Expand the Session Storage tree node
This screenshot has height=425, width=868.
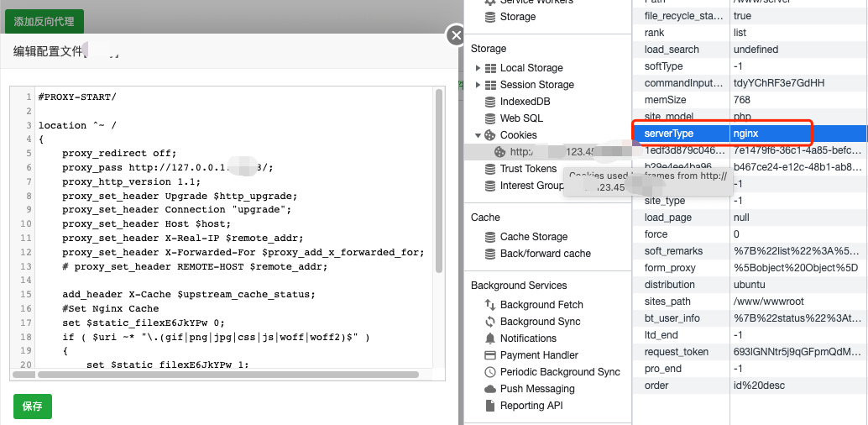pos(478,85)
